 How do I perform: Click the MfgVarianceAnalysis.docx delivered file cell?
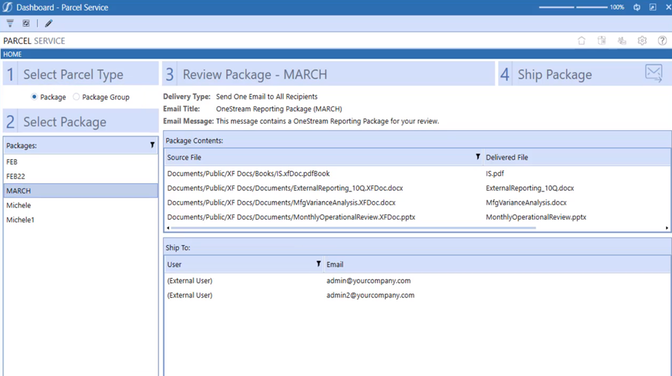(x=526, y=203)
